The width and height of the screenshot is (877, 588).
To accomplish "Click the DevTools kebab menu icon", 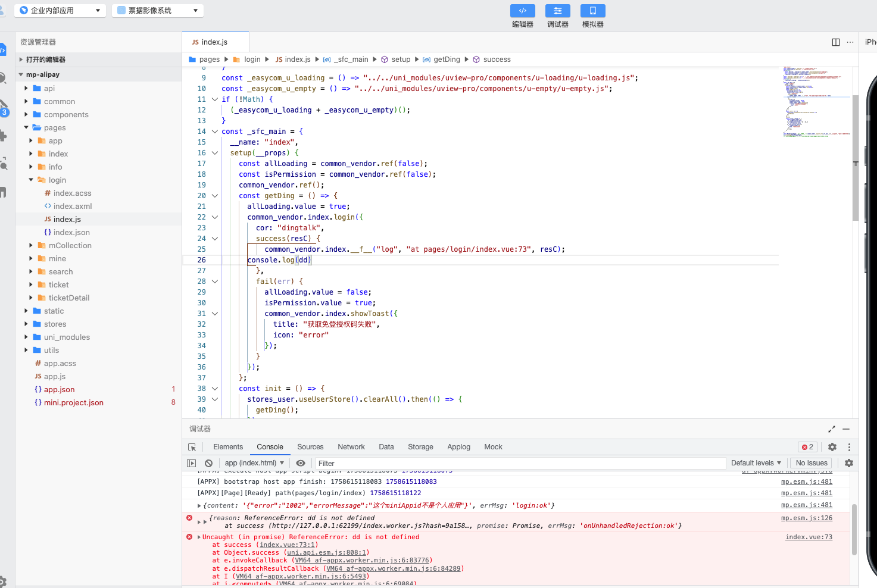I will tap(849, 447).
